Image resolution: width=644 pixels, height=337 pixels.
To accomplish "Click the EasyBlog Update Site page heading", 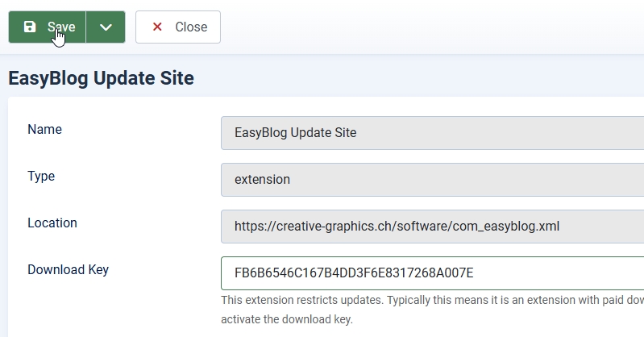I will [101, 78].
